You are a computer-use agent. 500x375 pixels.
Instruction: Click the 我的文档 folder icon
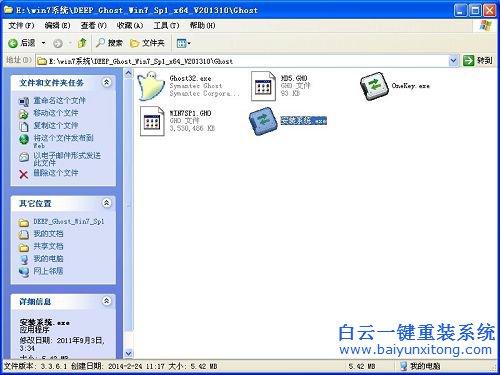[24, 235]
